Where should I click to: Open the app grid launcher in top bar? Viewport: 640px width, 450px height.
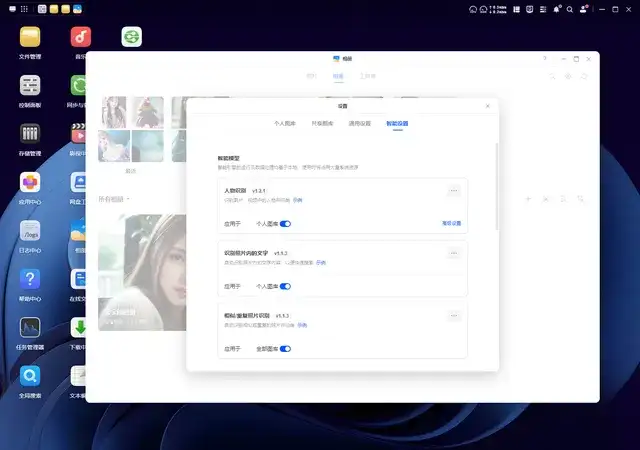pyautogui.click(x=24, y=9)
